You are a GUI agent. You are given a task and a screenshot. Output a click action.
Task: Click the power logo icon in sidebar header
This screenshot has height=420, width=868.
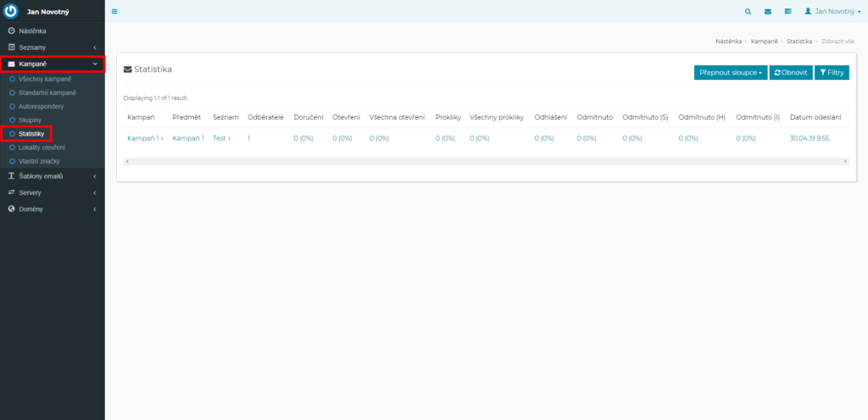tap(11, 11)
